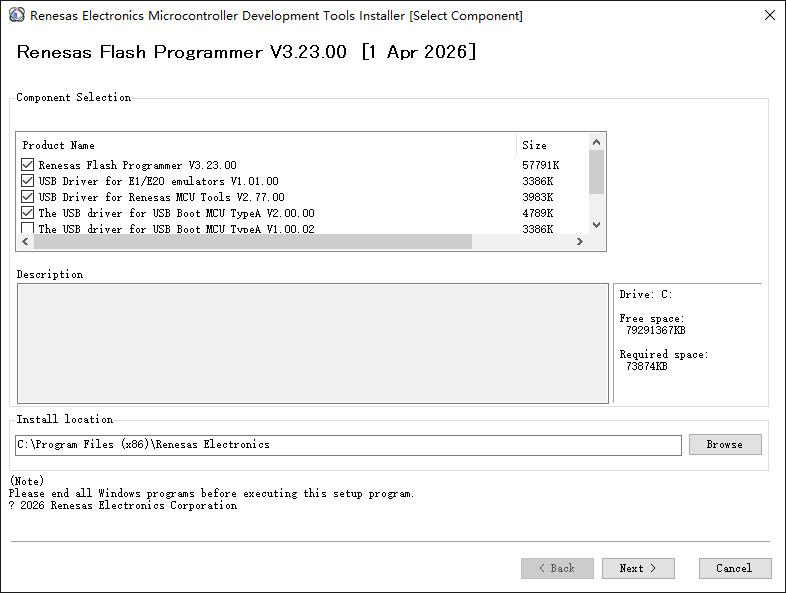Toggle USB Driver for Renesas MCU Tools checkbox
This screenshot has height=593, width=786.
(28, 196)
